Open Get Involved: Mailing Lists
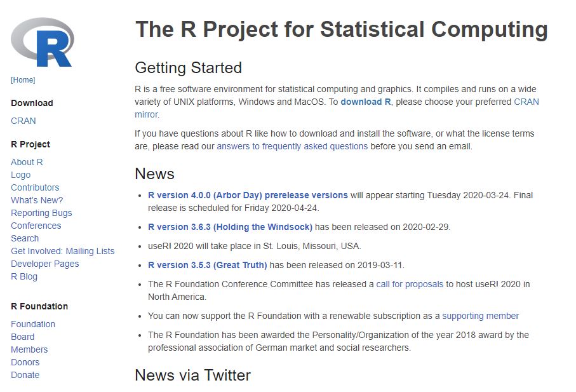Image resolution: width=576 pixels, height=392 pixels. (63, 251)
